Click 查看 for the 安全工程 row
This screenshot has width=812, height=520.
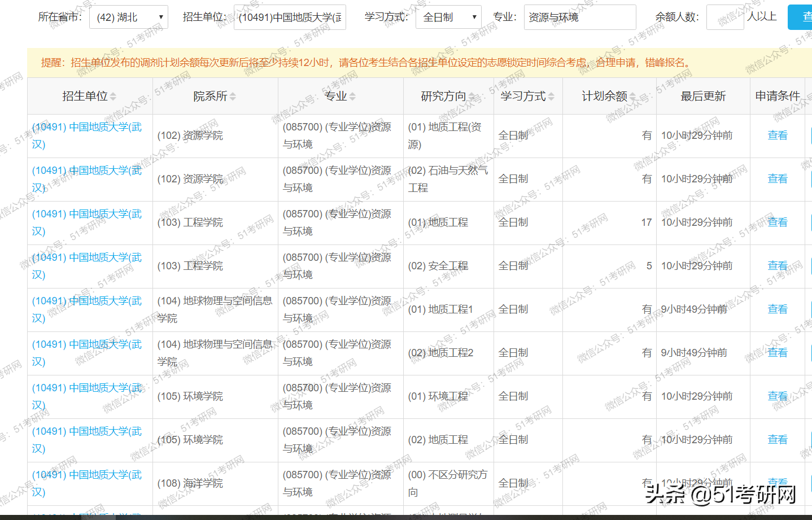pyautogui.click(x=778, y=265)
